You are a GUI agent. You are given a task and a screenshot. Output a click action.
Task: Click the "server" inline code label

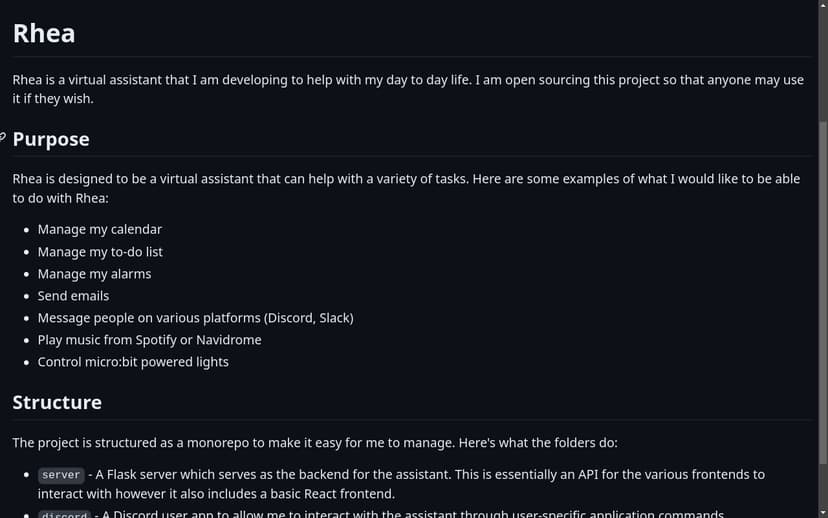point(61,475)
